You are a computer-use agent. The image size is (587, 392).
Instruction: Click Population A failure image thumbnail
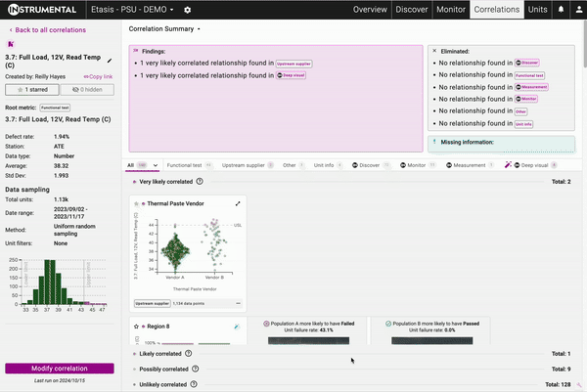308,340
